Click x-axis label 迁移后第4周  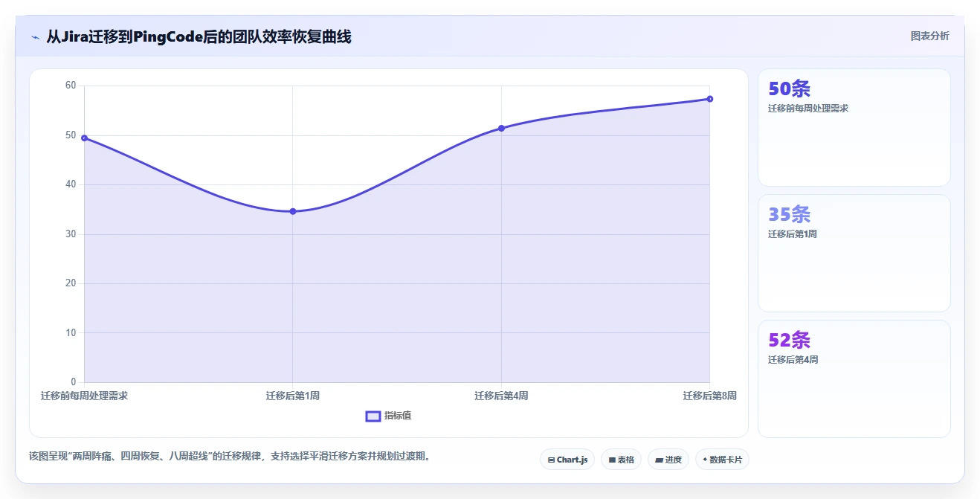click(501, 396)
